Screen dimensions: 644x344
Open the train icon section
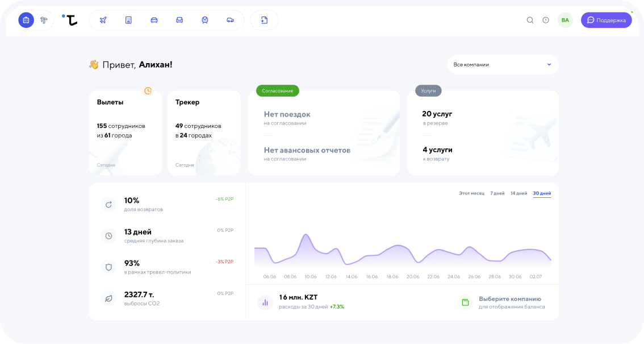click(x=205, y=20)
